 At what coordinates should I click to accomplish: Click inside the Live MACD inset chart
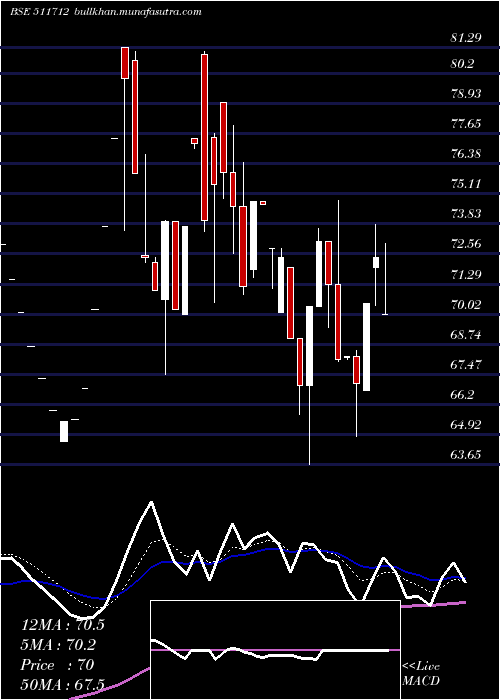click(x=275, y=650)
